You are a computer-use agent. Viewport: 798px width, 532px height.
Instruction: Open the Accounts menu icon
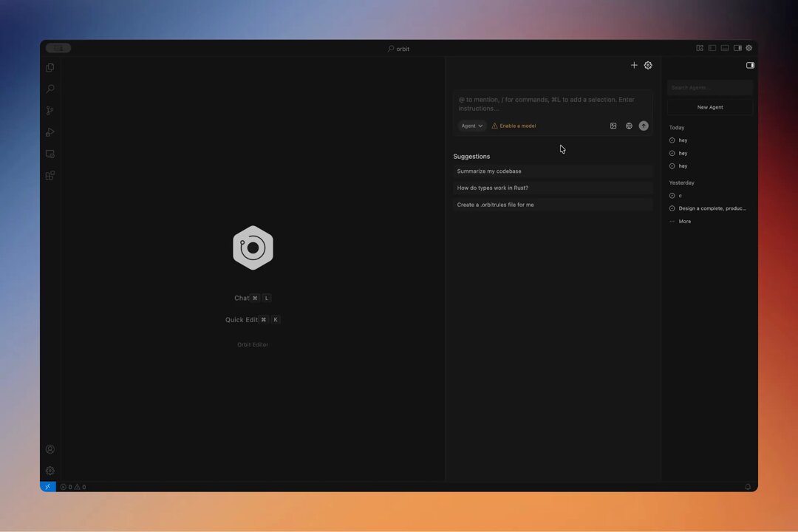pos(50,449)
